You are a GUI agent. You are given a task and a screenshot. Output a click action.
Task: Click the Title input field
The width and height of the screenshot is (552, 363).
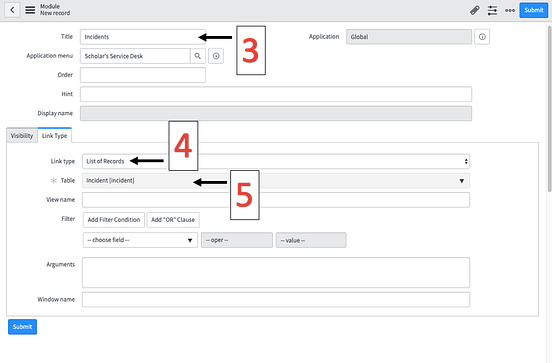[143, 37]
